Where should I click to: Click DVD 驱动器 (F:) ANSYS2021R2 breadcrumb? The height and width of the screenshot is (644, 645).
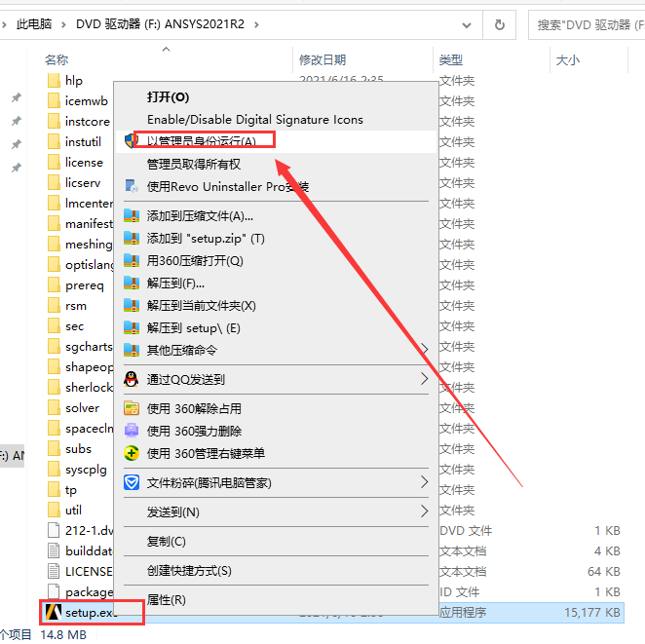(160, 24)
